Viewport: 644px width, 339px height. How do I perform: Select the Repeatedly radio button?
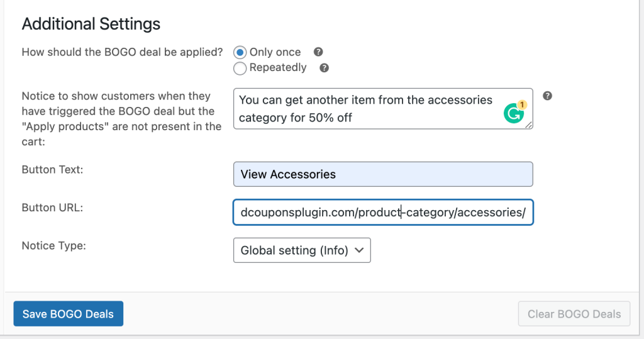[x=240, y=68]
